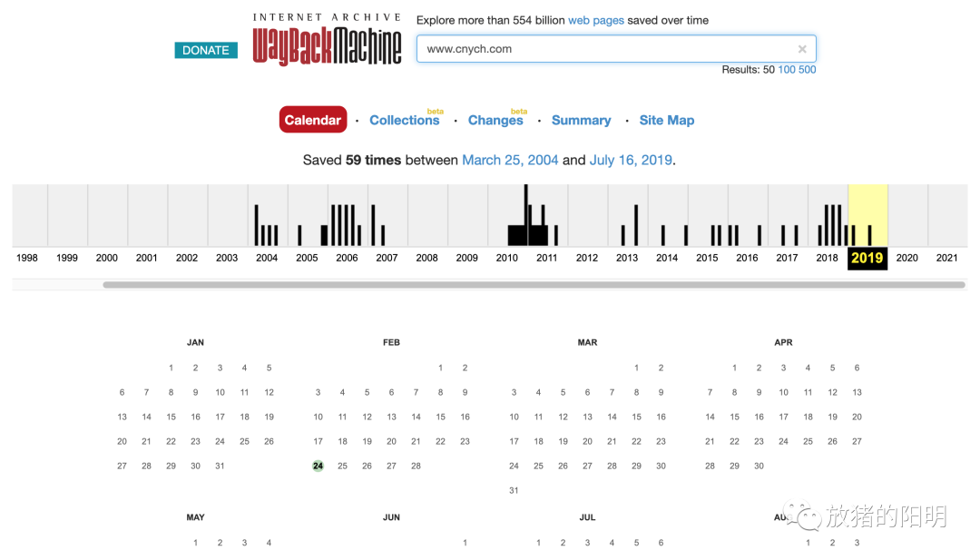Click the DONATE button

tap(206, 50)
